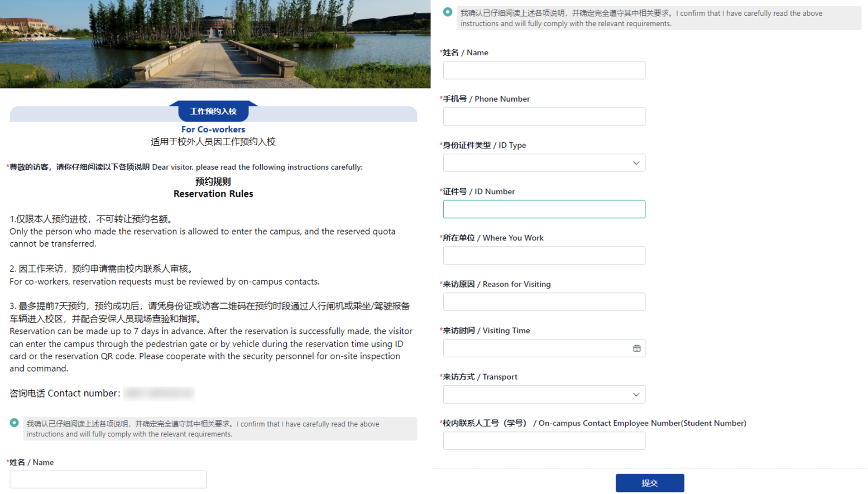
Task: Select confirmation radio button at top right
Action: click(x=448, y=12)
